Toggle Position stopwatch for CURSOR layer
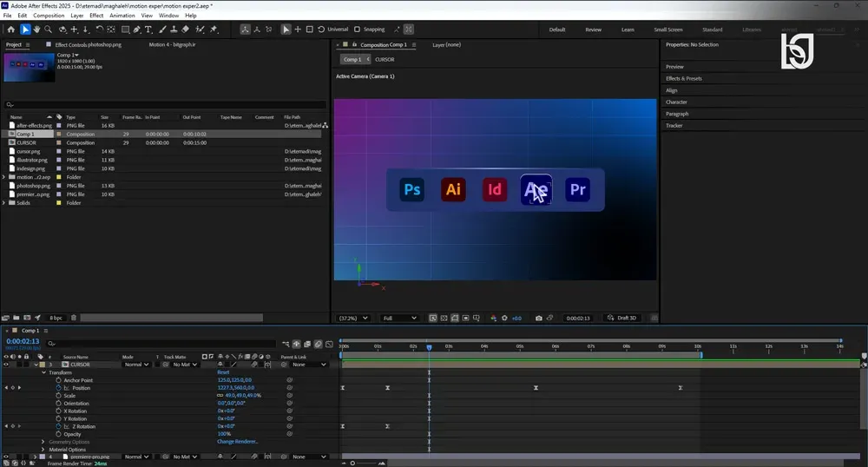868x467 pixels. [58, 388]
